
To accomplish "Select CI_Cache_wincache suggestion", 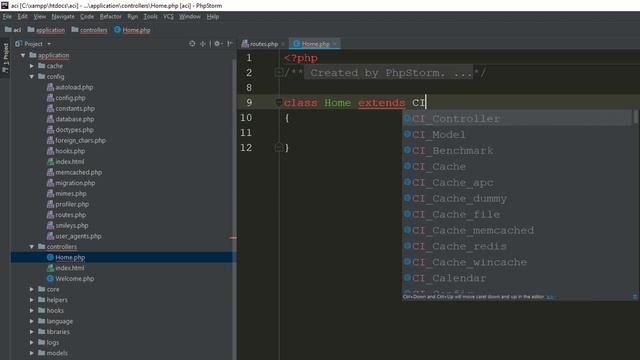I will point(517,262).
